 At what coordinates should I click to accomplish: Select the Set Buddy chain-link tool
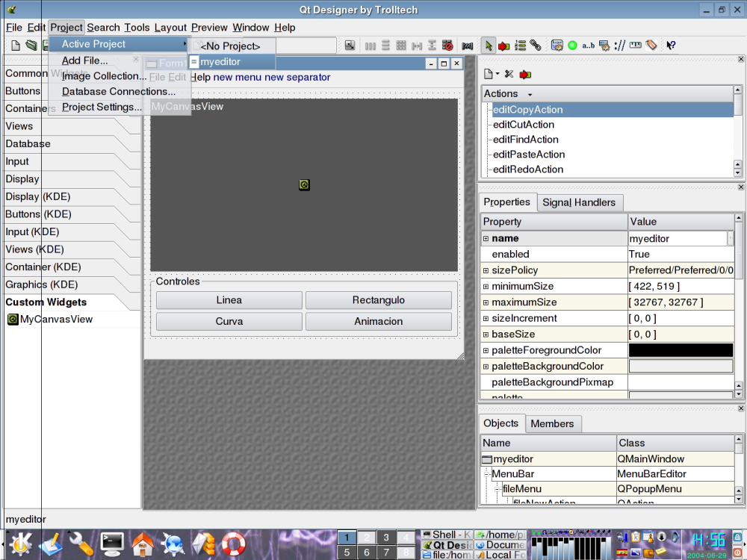536,46
